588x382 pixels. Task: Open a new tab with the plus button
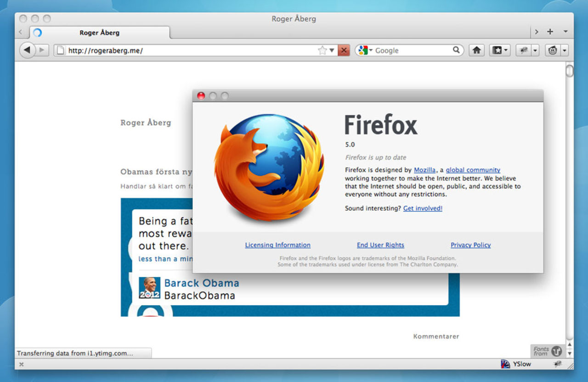(x=550, y=32)
